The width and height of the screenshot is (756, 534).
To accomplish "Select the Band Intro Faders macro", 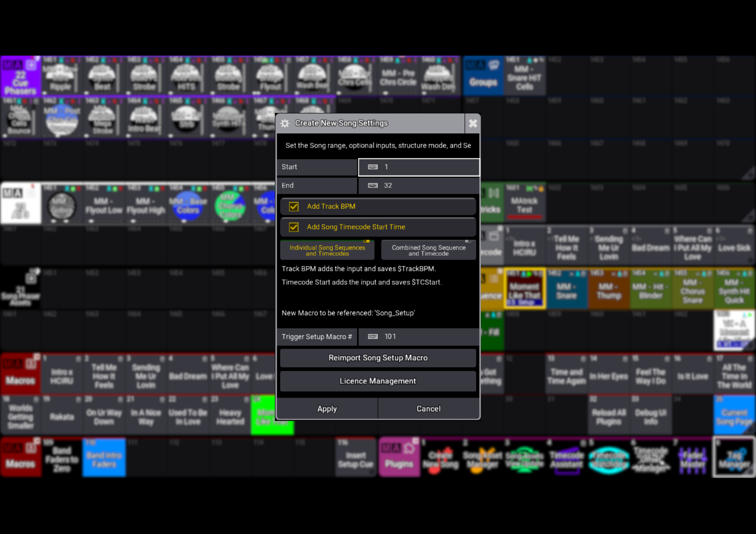I will 104,458.
